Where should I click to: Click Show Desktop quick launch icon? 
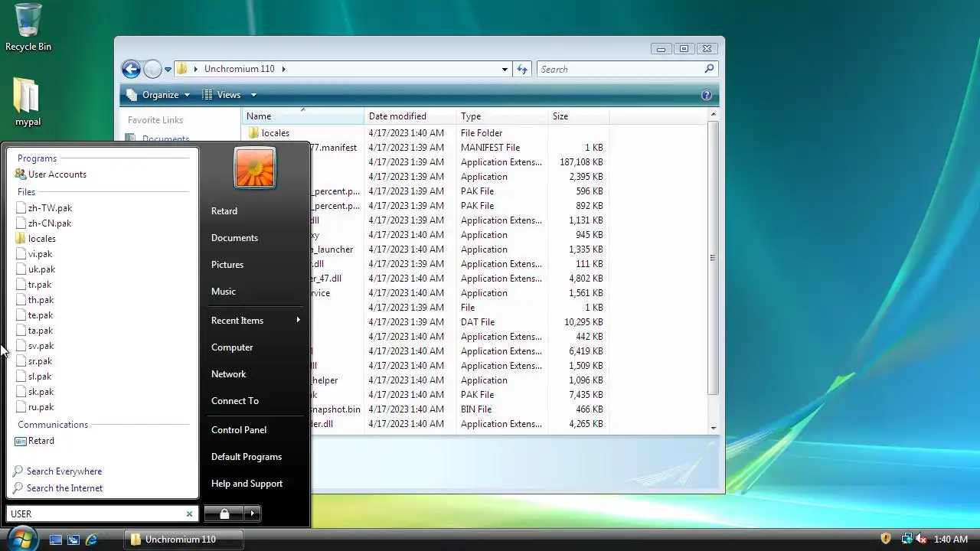tap(55, 540)
